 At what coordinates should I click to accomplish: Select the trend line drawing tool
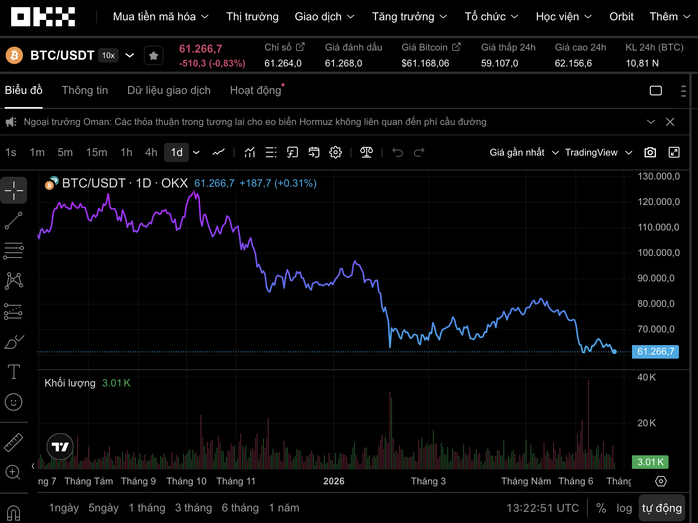click(x=13, y=220)
